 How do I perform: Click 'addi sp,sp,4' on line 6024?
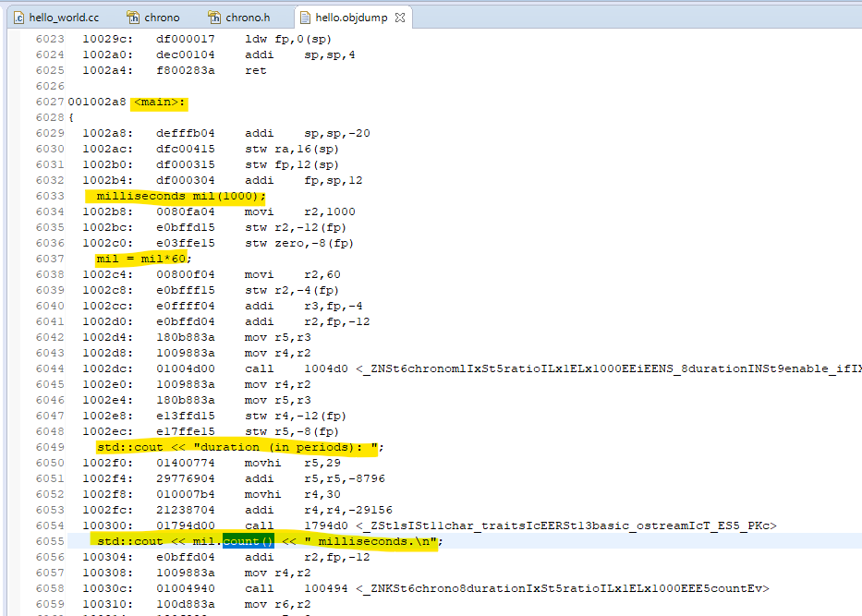(300, 55)
